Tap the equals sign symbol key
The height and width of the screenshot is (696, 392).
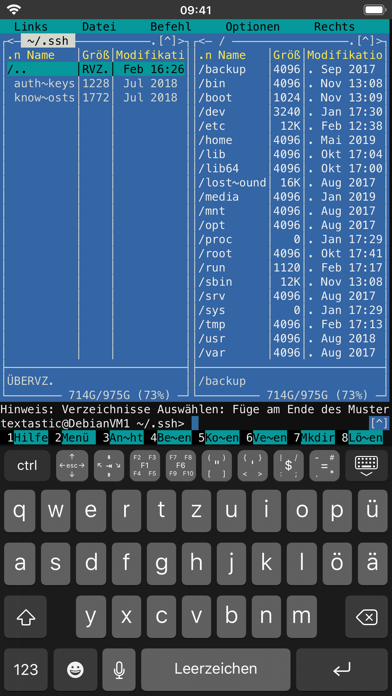325,466
